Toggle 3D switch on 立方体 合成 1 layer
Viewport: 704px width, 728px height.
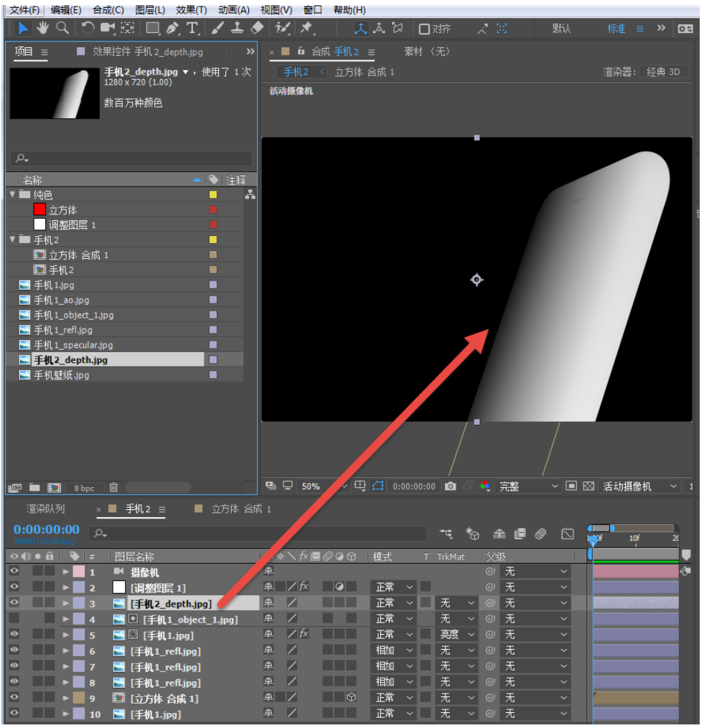tap(352, 698)
